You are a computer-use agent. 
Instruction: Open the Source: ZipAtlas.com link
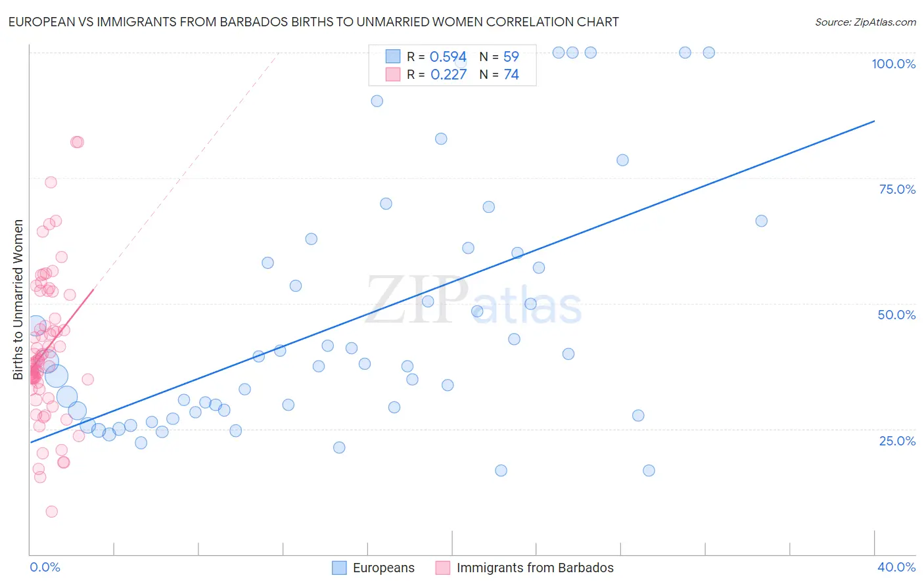pyautogui.click(x=865, y=22)
